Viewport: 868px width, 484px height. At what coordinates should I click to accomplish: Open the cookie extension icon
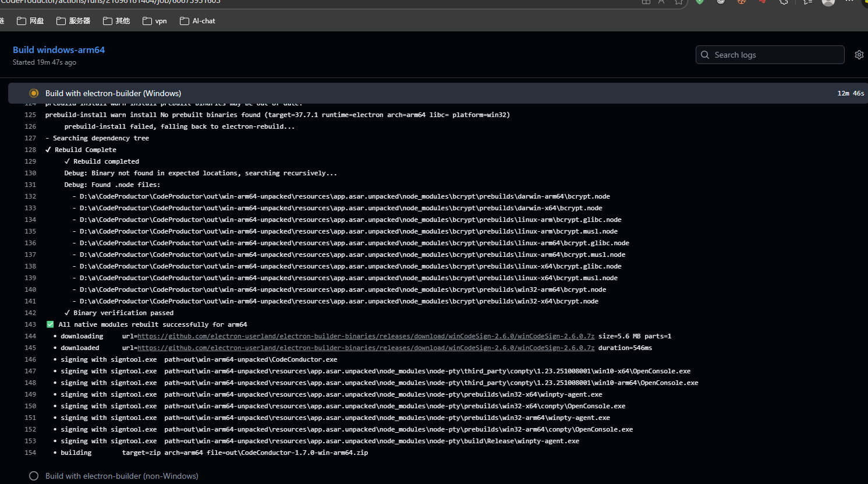742,2
